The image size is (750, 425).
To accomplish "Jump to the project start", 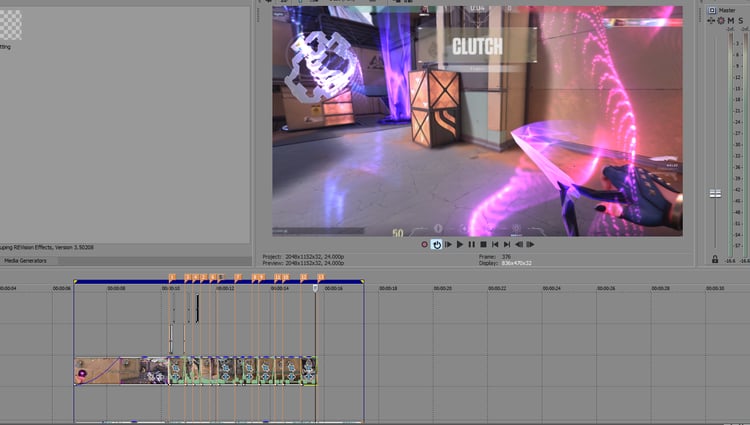I will coord(495,244).
